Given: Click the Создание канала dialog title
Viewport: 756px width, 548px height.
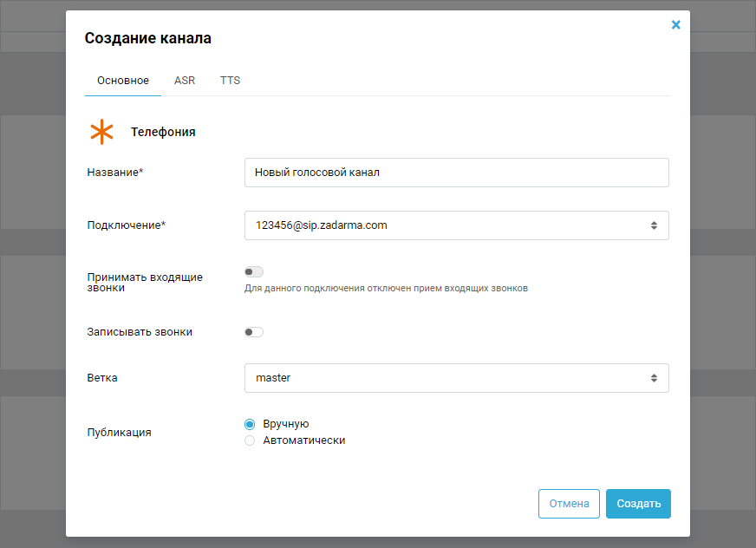Looking at the screenshot, I should pos(147,38).
